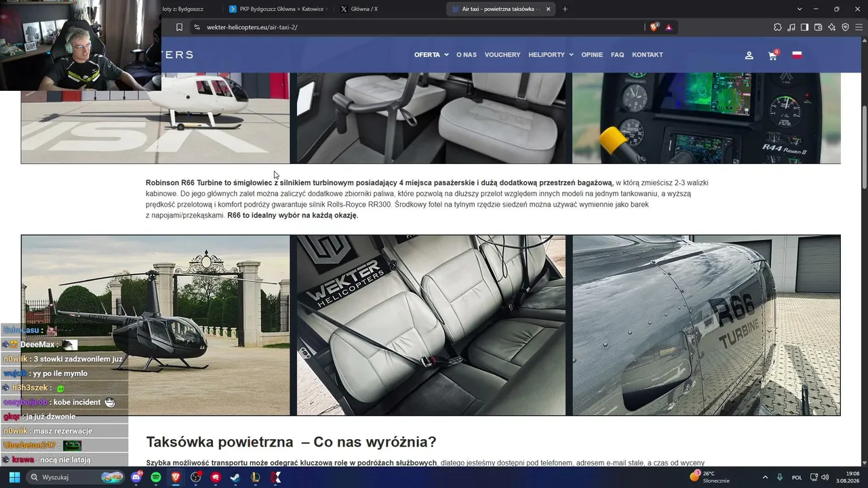The height and width of the screenshot is (488, 868).
Task: Open the Leo AI sparkle icon
Action: [832, 27]
